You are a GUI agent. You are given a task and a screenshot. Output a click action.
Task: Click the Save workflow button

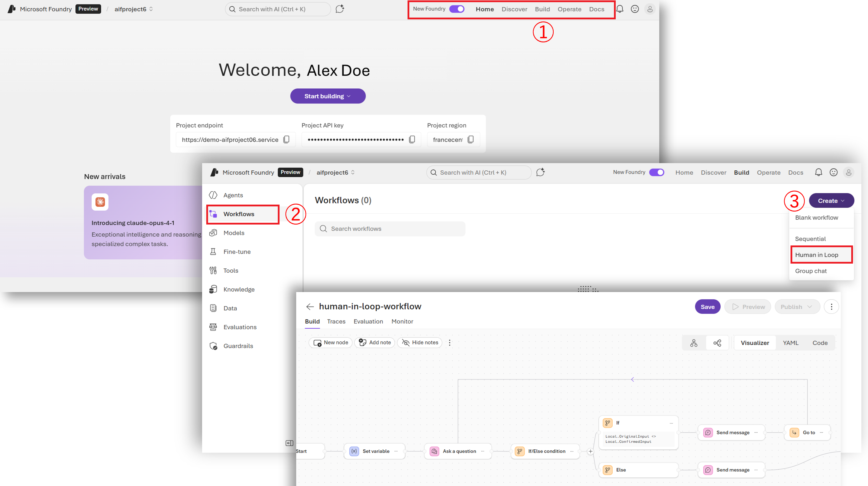707,307
